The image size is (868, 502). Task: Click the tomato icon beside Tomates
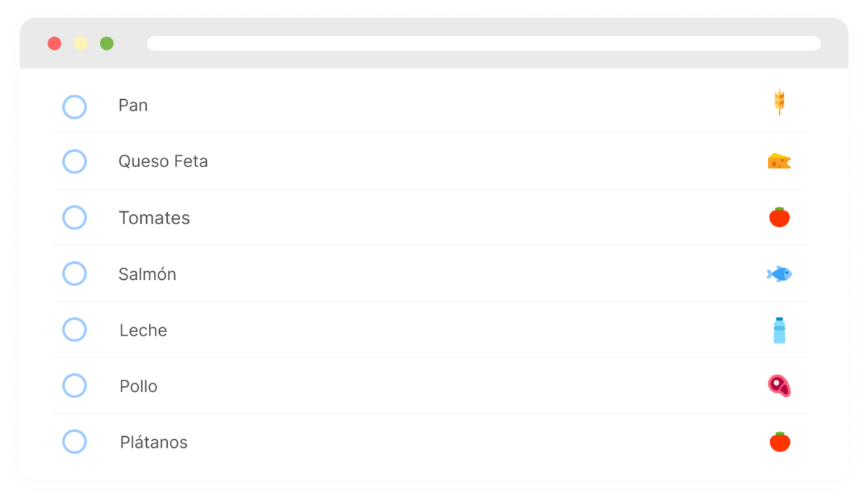pos(779,216)
